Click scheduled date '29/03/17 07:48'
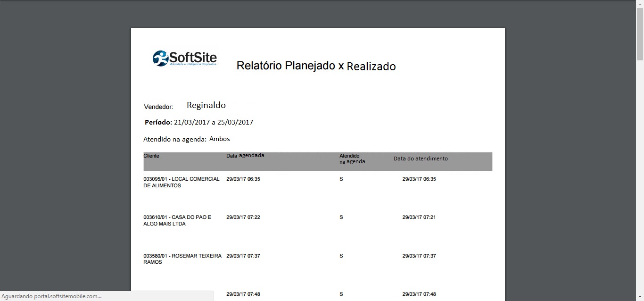This screenshot has width=644, height=301. pyautogui.click(x=243, y=294)
